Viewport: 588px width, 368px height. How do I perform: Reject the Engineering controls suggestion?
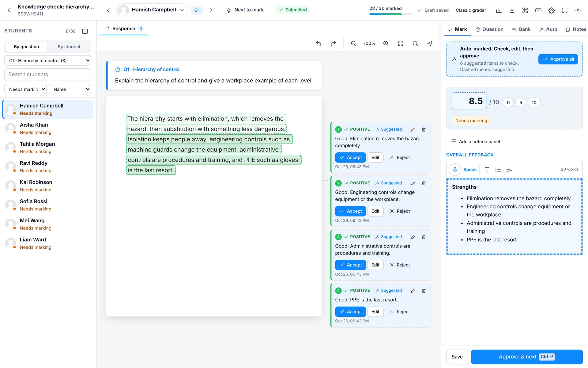click(400, 211)
